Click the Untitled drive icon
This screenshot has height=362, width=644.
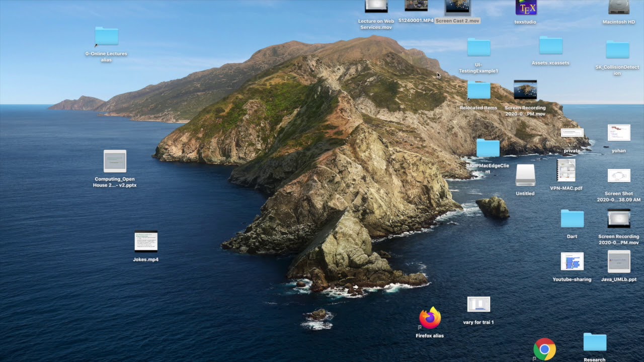(x=525, y=175)
